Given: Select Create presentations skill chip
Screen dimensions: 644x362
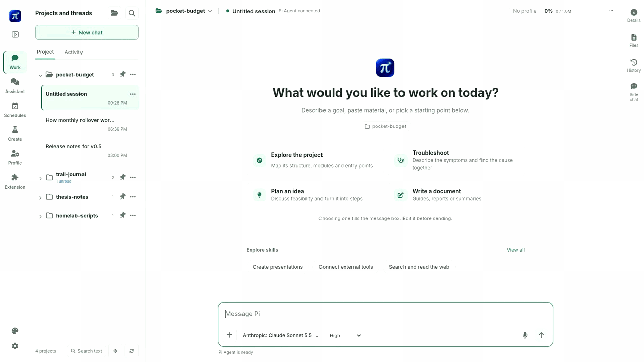Looking at the screenshot, I should (x=278, y=267).
